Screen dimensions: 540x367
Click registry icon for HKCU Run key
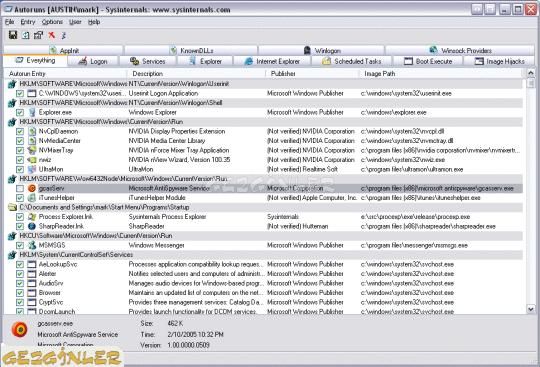(12, 236)
